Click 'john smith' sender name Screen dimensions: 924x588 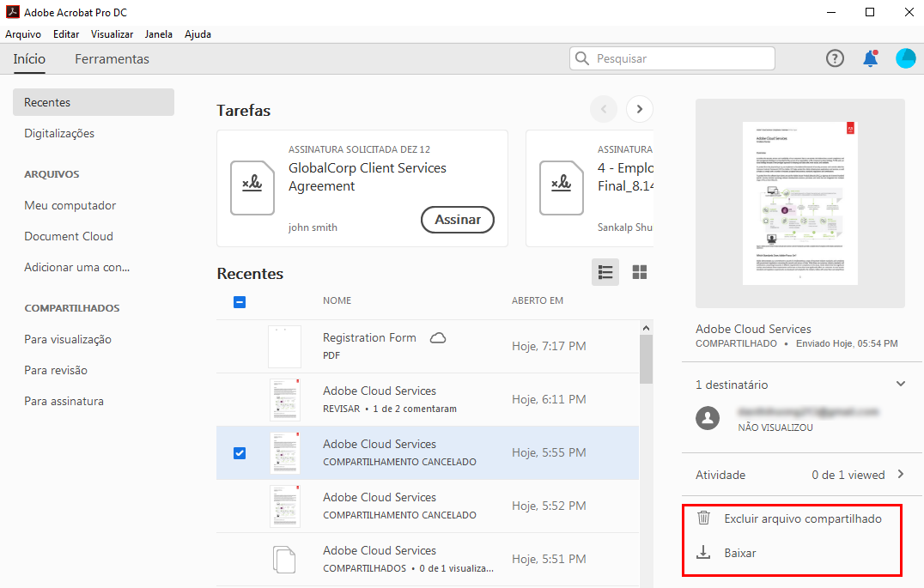(x=313, y=227)
